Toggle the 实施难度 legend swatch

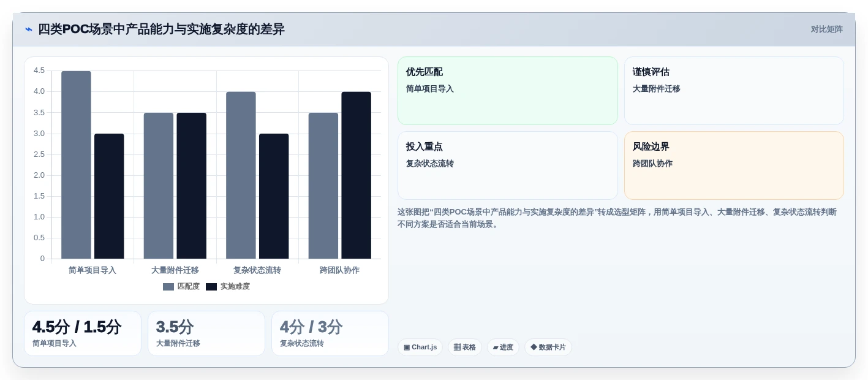click(x=211, y=287)
